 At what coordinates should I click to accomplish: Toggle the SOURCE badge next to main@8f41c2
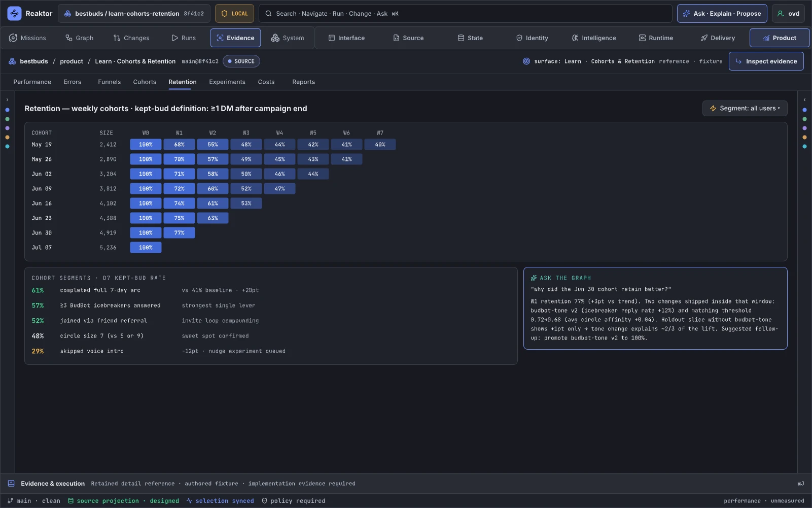coord(241,61)
